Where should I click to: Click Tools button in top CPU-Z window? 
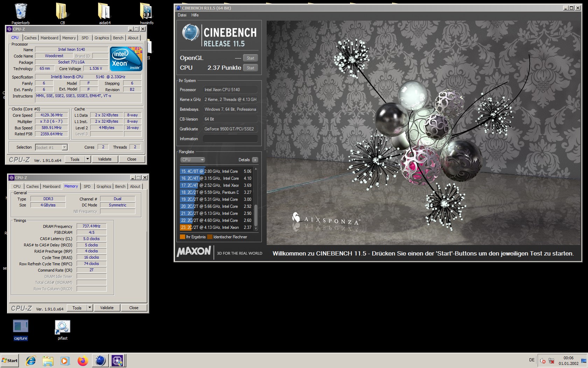(75, 159)
